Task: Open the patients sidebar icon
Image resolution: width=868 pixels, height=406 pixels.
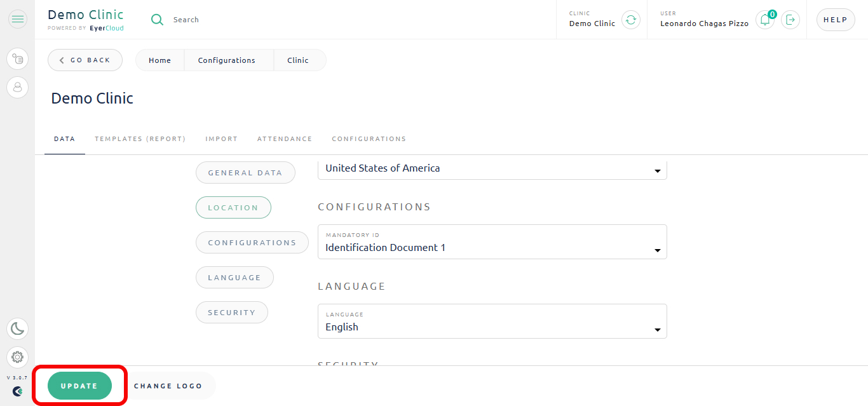Action: (18, 87)
